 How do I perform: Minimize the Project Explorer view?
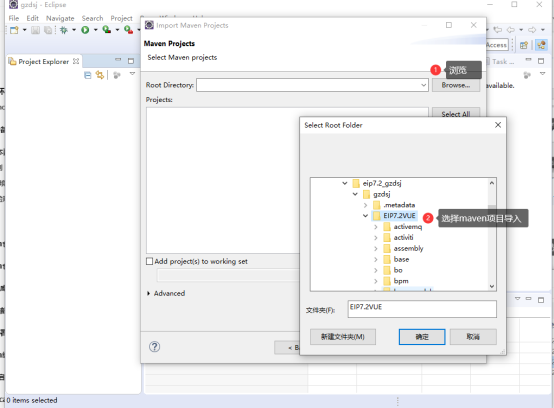click(118, 60)
